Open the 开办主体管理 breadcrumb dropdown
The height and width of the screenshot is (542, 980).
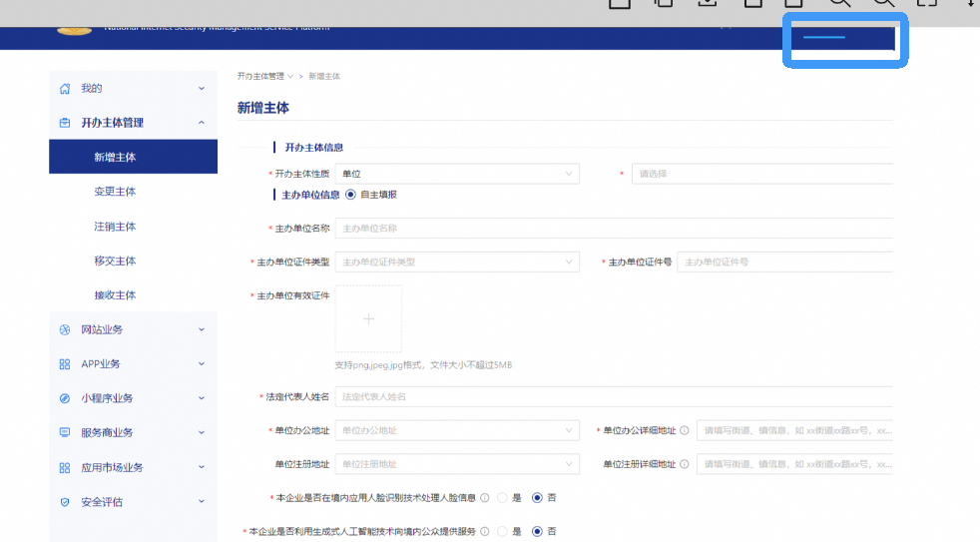pyautogui.click(x=265, y=76)
